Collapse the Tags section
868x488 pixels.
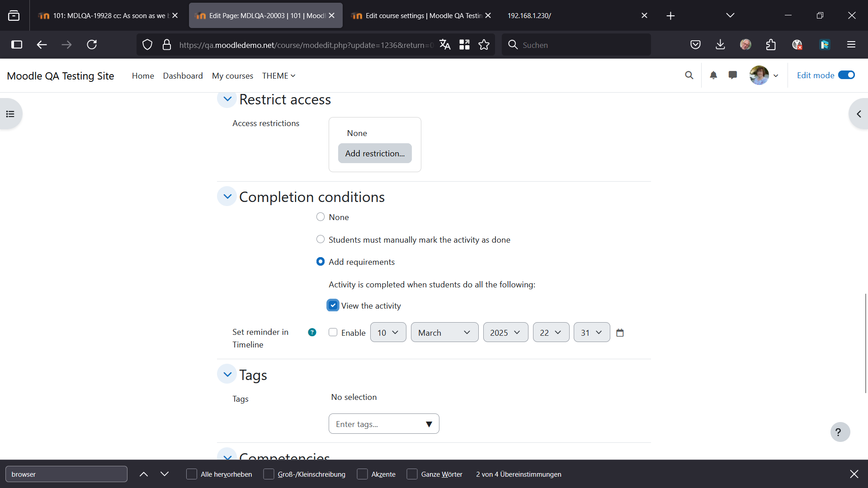(x=227, y=374)
